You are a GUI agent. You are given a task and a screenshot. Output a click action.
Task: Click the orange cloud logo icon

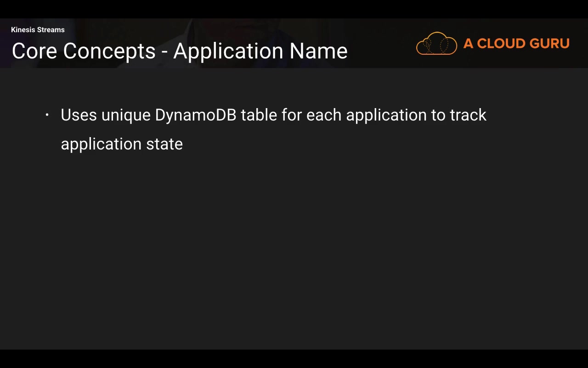pyautogui.click(x=436, y=44)
